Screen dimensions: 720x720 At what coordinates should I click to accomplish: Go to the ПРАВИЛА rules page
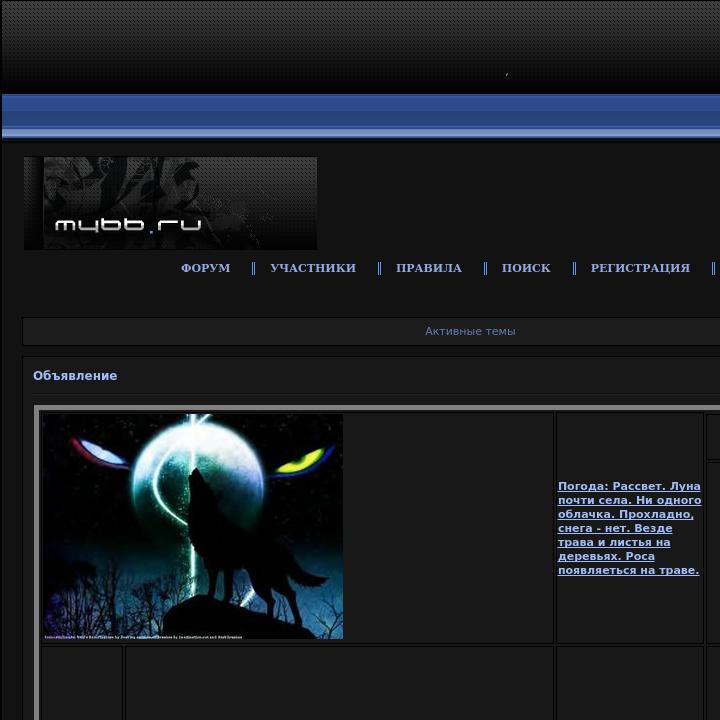pos(428,268)
